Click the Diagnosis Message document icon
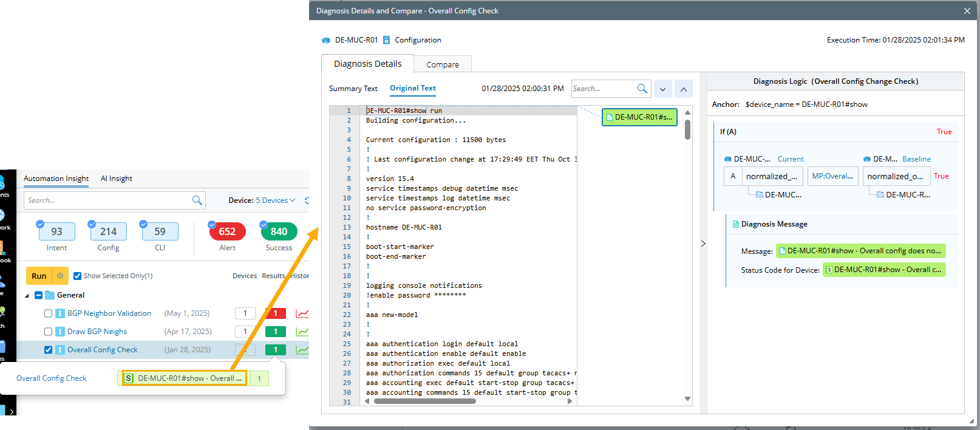Image resolution: width=980 pixels, height=430 pixels. (736, 224)
